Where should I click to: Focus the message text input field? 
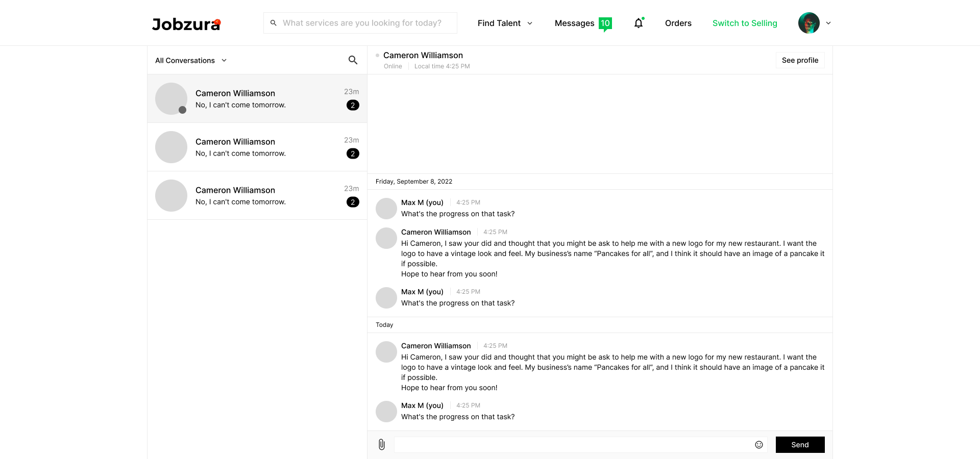pos(572,445)
